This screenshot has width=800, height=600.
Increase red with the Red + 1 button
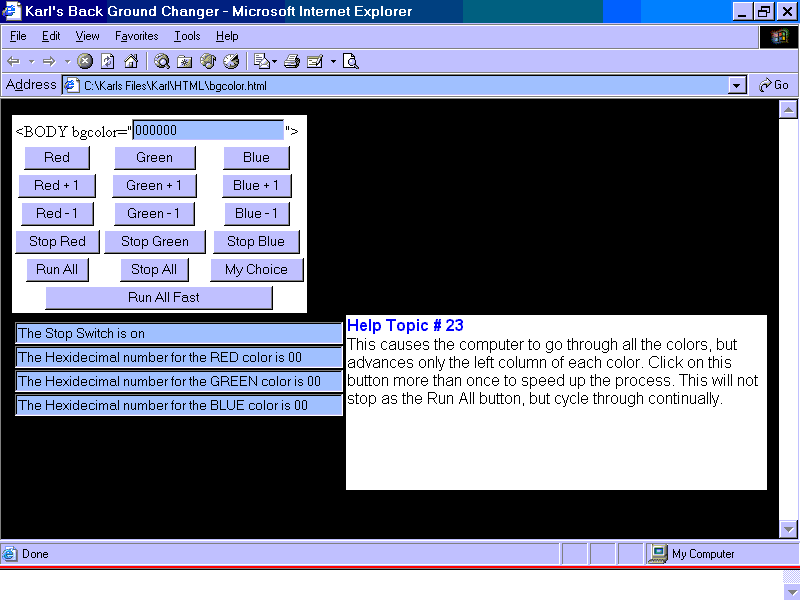57,186
